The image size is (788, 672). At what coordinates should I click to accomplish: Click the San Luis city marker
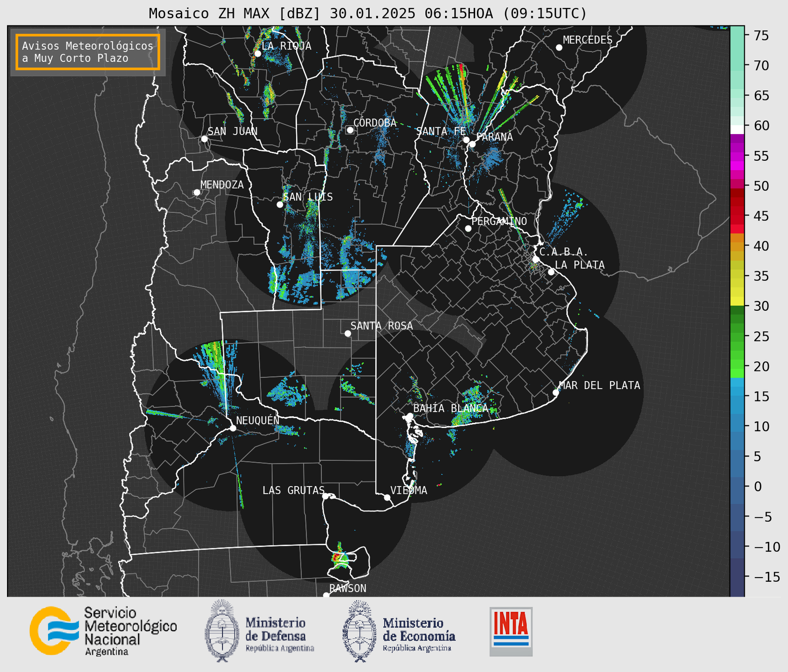[x=280, y=205]
